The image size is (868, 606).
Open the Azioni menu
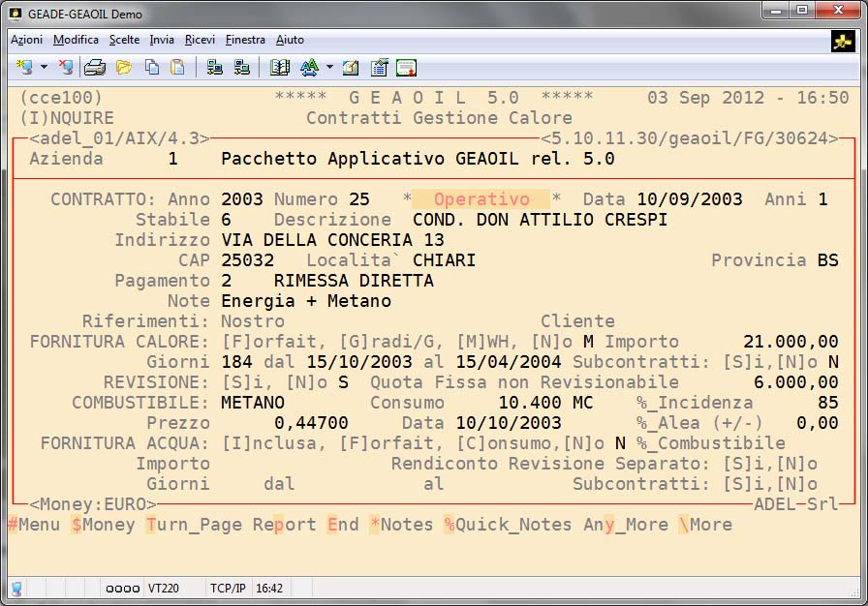[x=26, y=40]
